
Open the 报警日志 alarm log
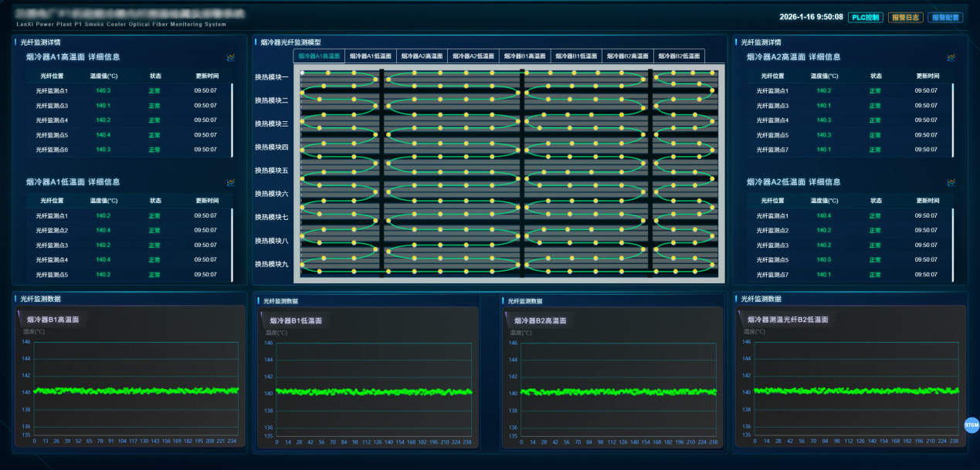pyautogui.click(x=905, y=17)
